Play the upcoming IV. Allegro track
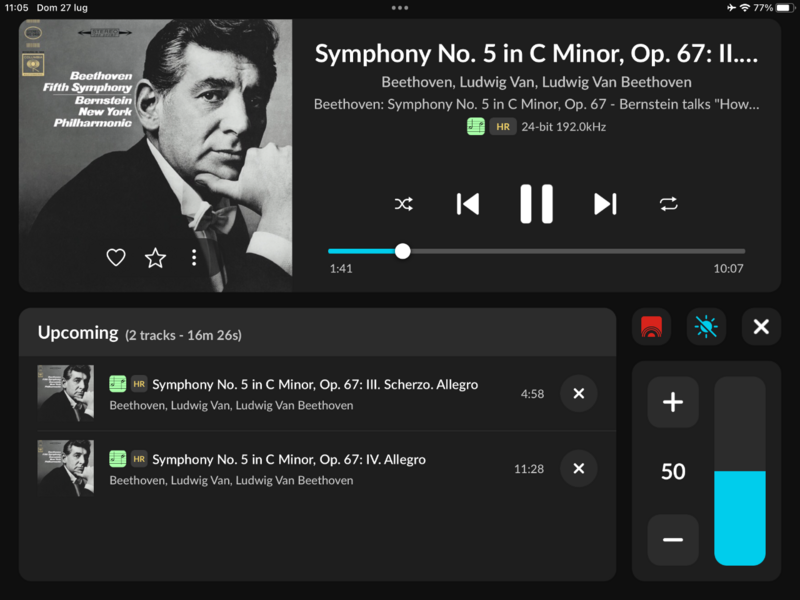The height and width of the screenshot is (600, 800). pyautogui.click(x=289, y=460)
